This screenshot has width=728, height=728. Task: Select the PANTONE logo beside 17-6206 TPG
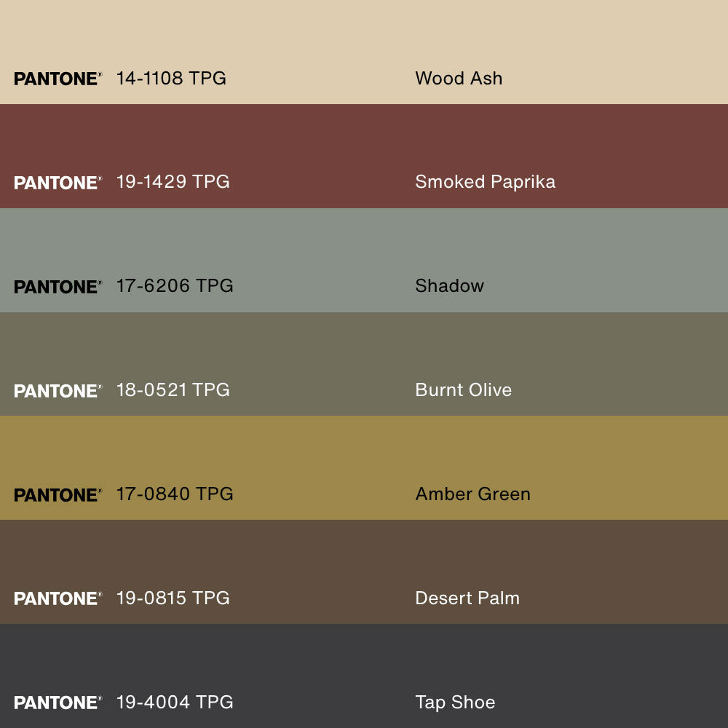tap(58, 287)
